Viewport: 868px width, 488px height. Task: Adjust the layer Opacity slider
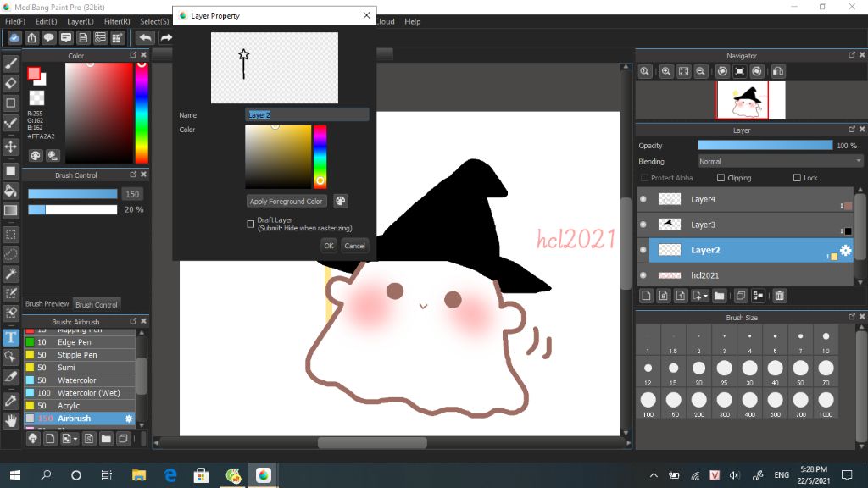coord(765,145)
